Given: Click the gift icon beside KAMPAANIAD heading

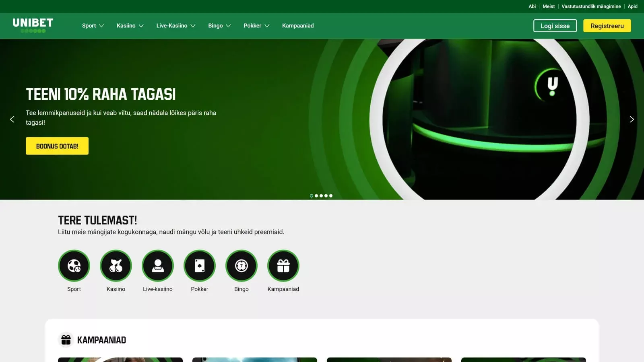Looking at the screenshot, I should tap(66, 339).
